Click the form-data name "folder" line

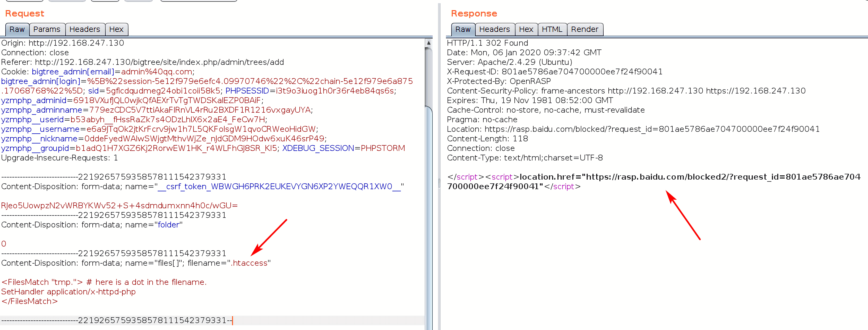(92, 225)
